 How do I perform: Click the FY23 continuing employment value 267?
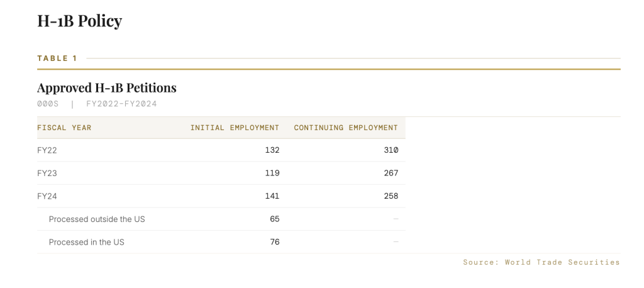[391, 173]
